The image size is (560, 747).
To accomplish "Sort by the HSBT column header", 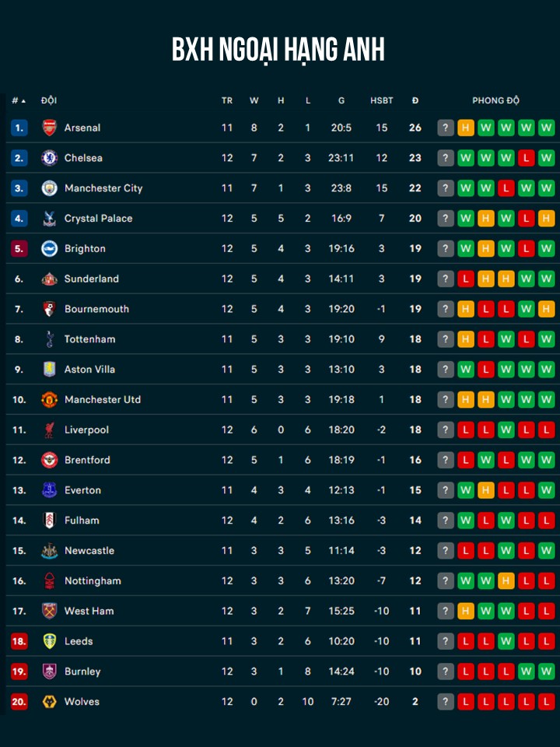I will (x=381, y=100).
